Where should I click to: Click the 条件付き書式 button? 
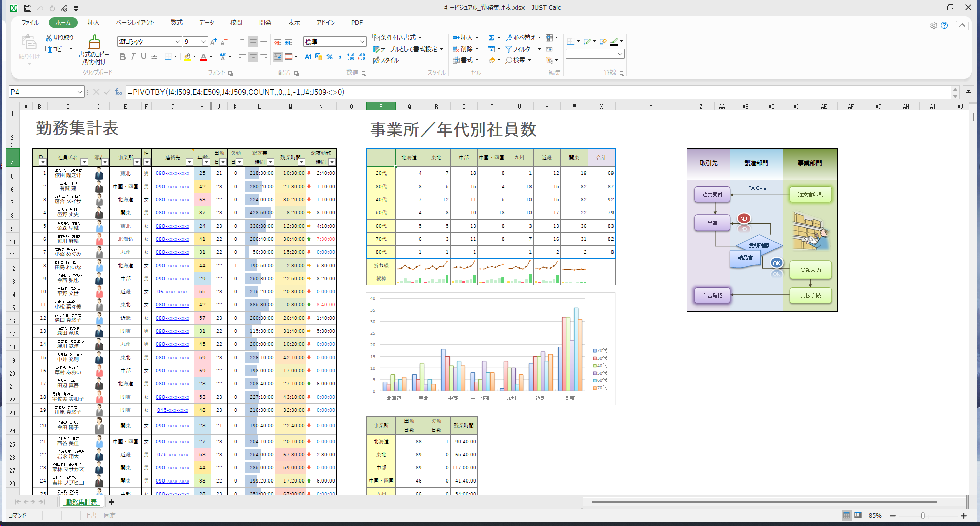pos(397,38)
